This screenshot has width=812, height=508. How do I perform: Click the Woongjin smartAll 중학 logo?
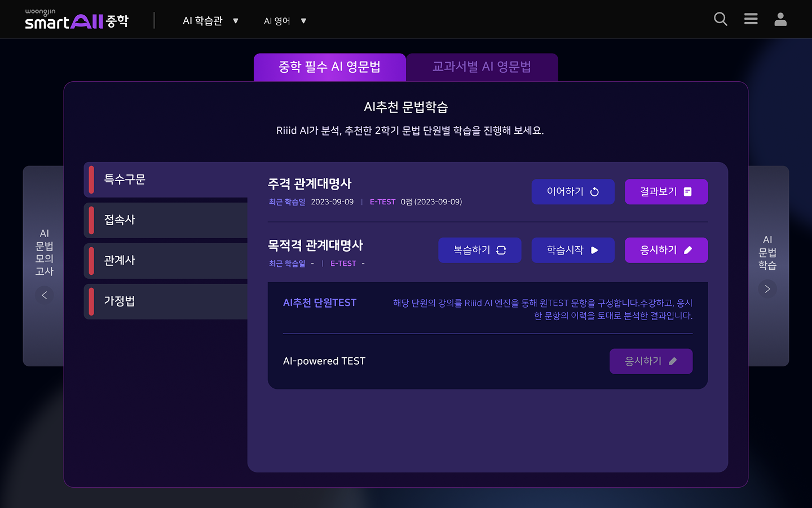pos(76,19)
